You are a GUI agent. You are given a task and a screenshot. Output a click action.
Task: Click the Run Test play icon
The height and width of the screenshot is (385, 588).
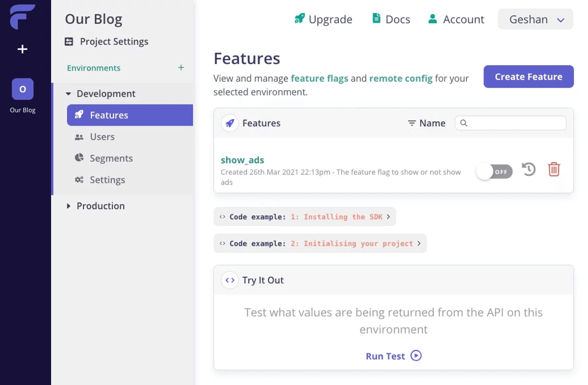pos(416,356)
